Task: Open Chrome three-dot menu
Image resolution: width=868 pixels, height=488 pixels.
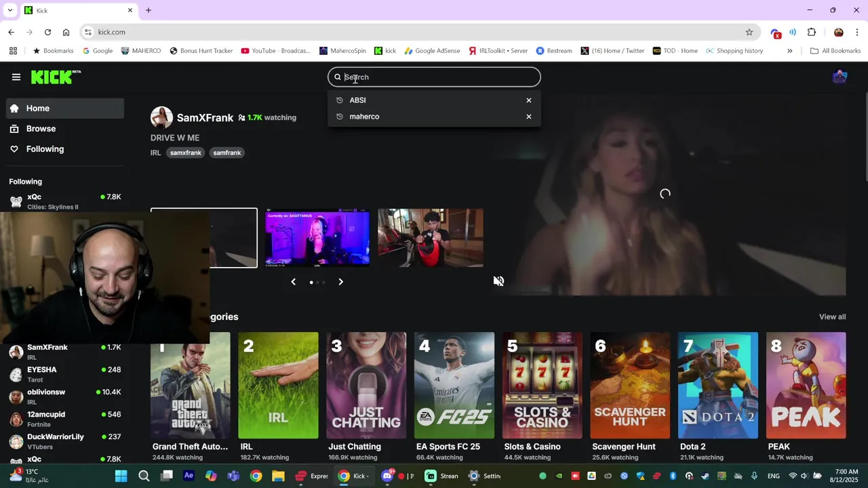Action: point(857,32)
